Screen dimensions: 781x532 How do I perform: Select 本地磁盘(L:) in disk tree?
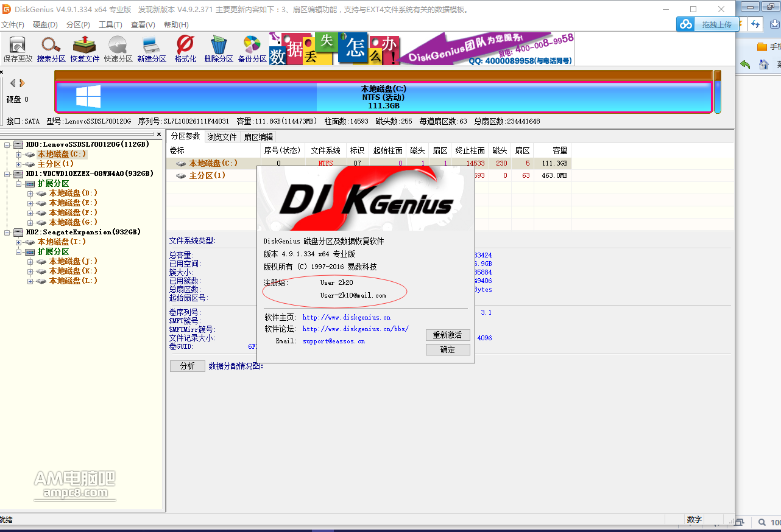[x=73, y=281]
